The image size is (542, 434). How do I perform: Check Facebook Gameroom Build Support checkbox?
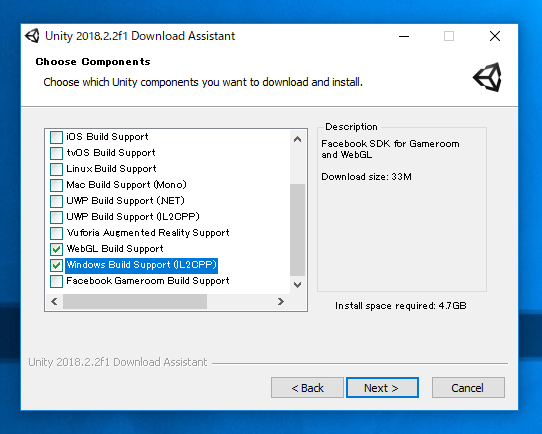[x=56, y=281]
